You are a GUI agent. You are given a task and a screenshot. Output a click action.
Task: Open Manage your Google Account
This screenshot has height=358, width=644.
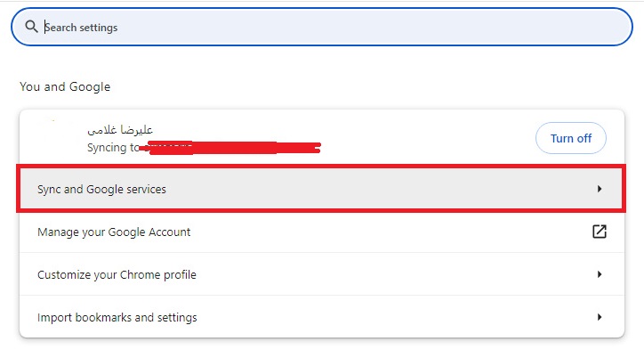(x=322, y=232)
